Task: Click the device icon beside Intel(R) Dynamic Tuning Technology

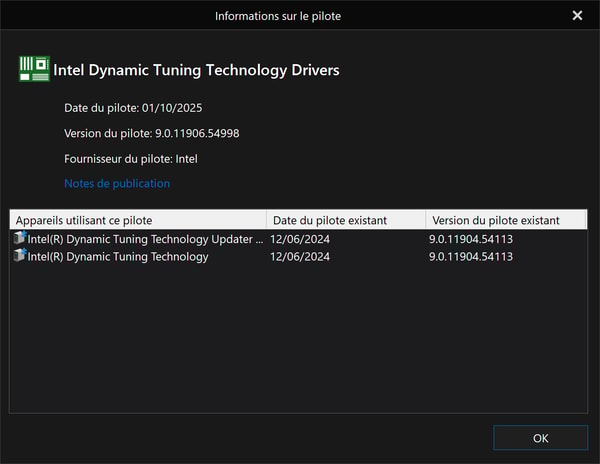Action: coord(20,255)
